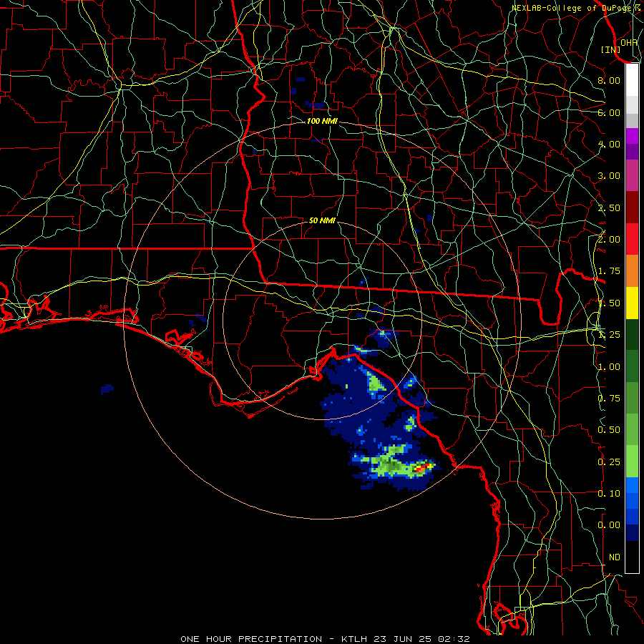644x644 pixels.
Task: Click the 1.25 legend value
Action: coord(609,335)
